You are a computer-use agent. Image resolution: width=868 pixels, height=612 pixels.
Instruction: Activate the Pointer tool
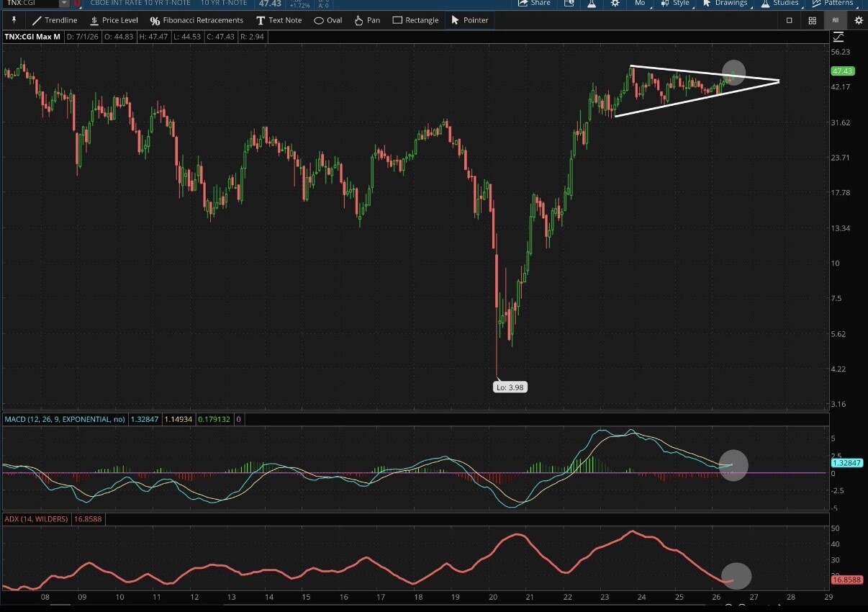tap(469, 20)
